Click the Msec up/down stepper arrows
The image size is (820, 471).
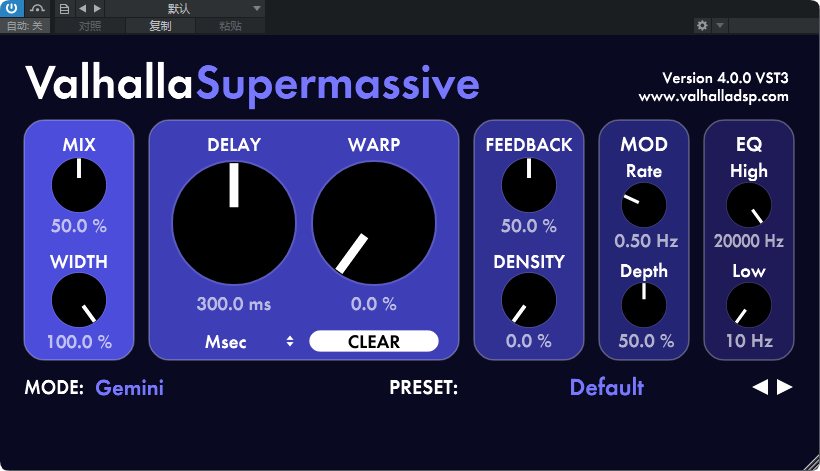pos(290,341)
